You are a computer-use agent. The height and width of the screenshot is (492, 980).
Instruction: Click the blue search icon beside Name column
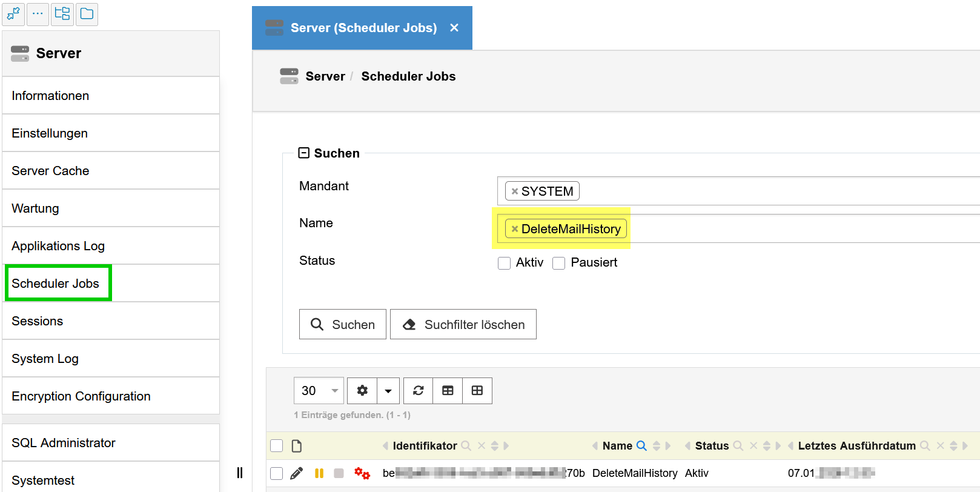pos(641,446)
